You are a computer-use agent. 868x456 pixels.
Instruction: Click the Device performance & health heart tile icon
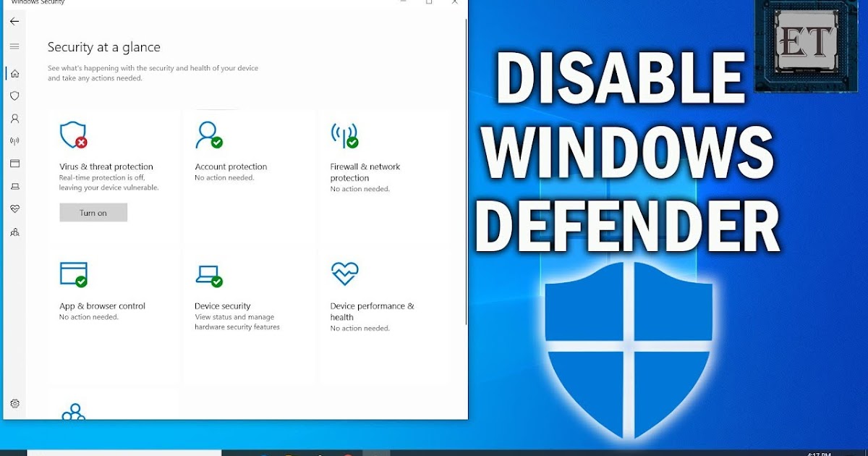tap(344, 274)
